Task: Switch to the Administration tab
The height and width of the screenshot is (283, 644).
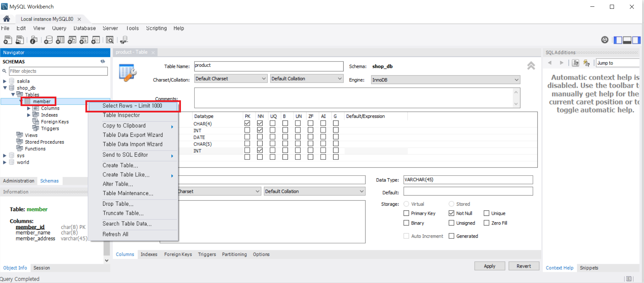Action: (19, 181)
